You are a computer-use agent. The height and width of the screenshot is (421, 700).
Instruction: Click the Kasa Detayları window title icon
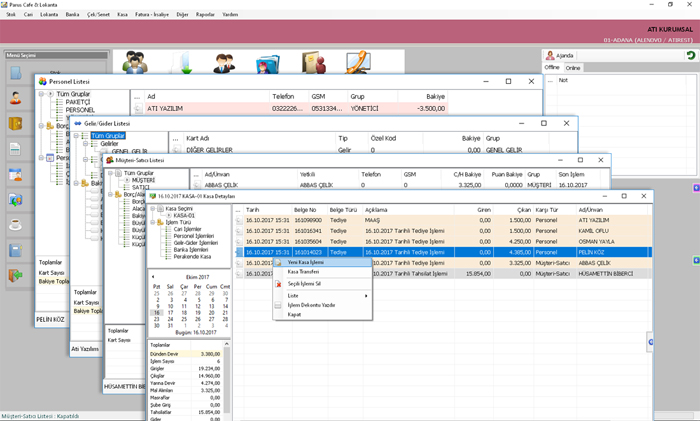coord(152,196)
